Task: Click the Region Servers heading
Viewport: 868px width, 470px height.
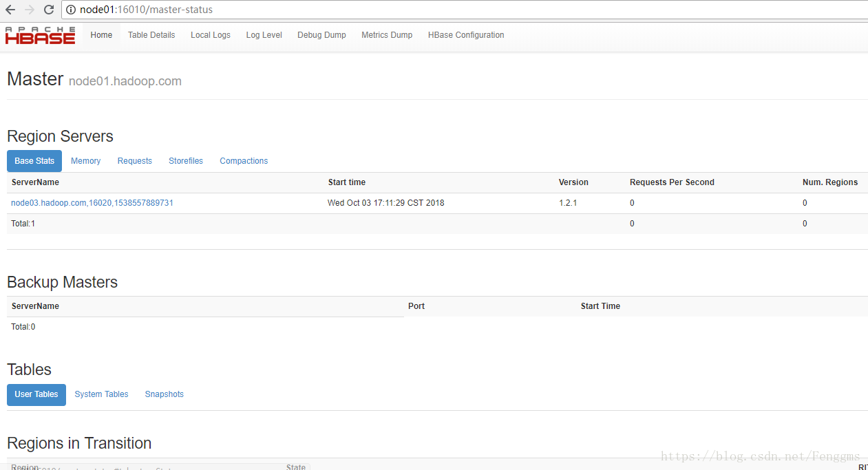Action: point(60,136)
